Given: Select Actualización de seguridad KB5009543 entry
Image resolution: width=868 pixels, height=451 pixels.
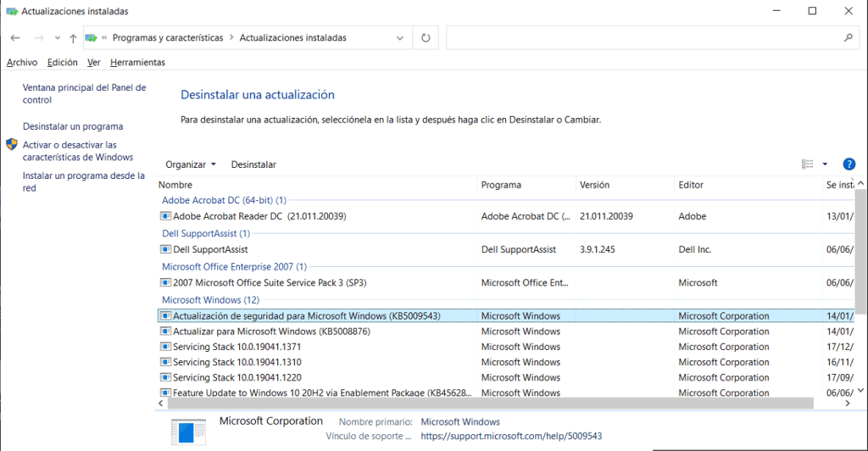Looking at the screenshot, I should [307, 316].
